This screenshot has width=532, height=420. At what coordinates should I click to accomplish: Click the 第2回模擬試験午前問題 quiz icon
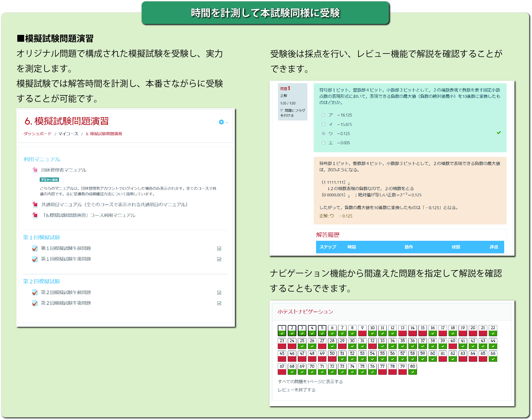click(x=35, y=292)
